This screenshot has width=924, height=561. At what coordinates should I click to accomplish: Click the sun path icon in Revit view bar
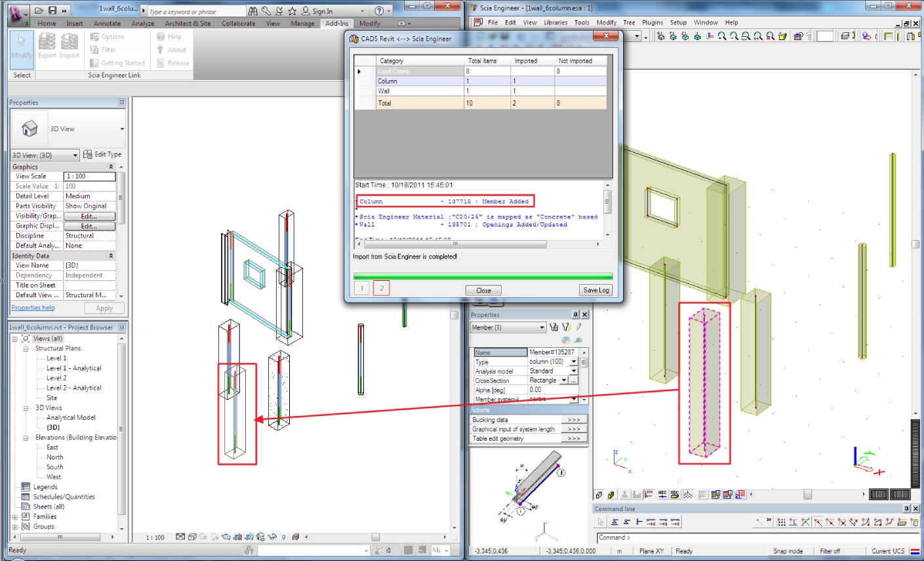pos(203,537)
